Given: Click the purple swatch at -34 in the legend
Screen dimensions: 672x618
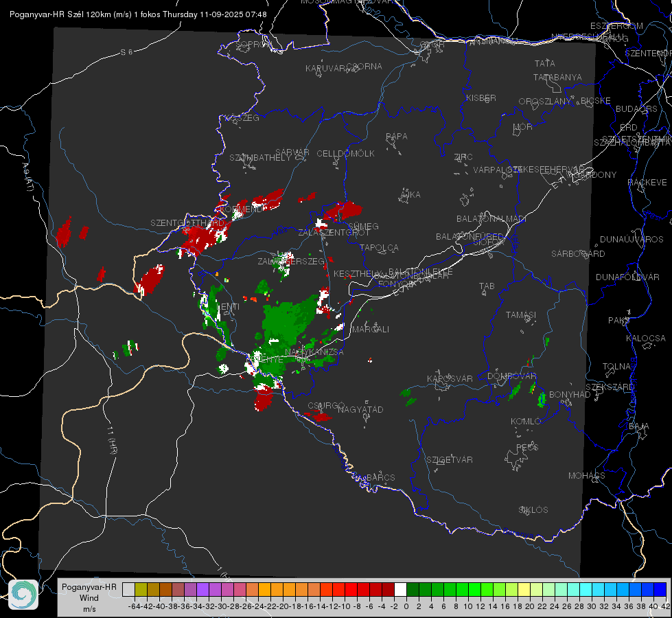Looking at the screenshot, I should 202,589.
